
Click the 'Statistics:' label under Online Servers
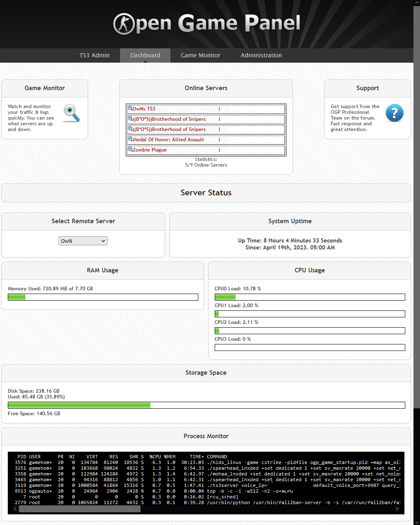pos(206,159)
